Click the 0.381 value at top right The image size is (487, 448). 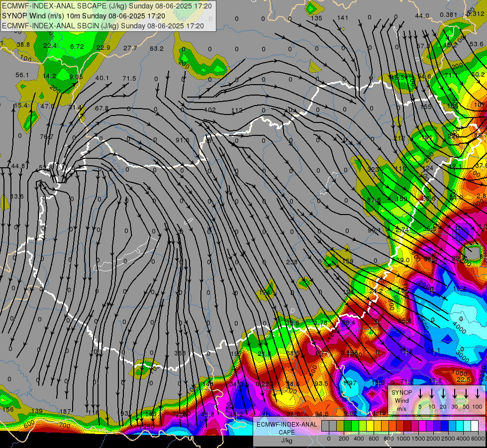click(x=449, y=14)
